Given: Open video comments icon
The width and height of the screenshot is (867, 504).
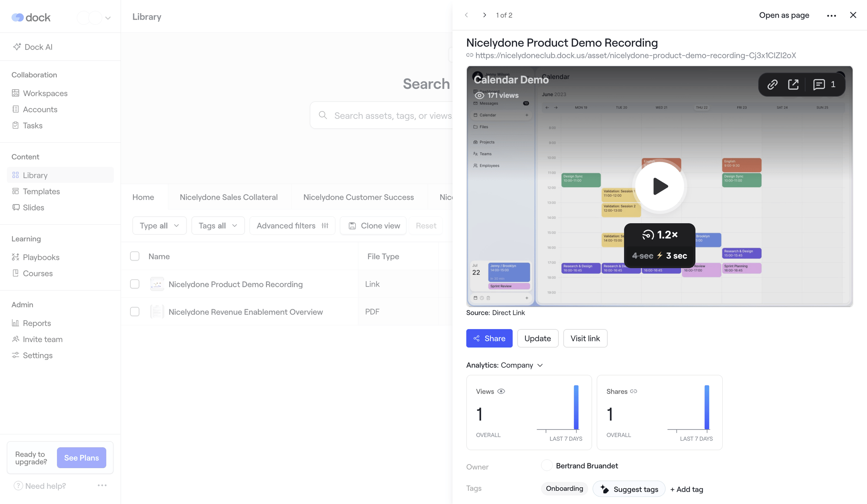Looking at the screenshot, I should tap(819, 85).
